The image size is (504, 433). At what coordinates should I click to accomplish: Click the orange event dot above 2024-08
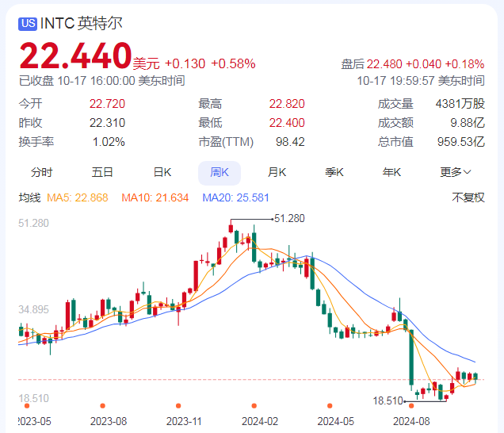411,406
